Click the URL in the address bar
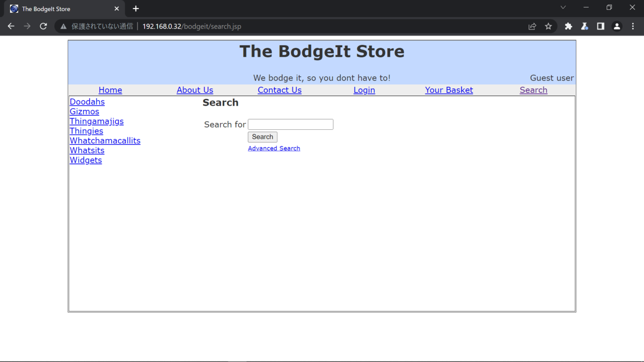 coord(192,26)
